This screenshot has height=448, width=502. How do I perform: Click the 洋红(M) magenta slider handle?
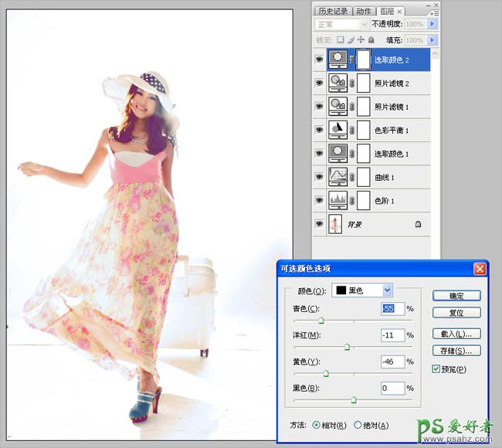coord(347,348)
